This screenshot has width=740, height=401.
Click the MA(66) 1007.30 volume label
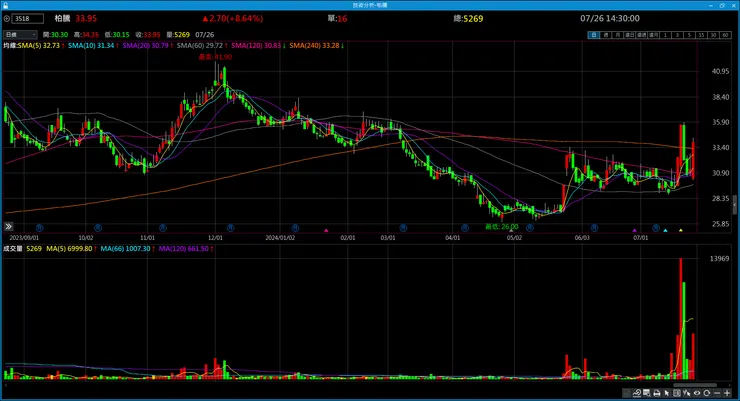[126, 249]
